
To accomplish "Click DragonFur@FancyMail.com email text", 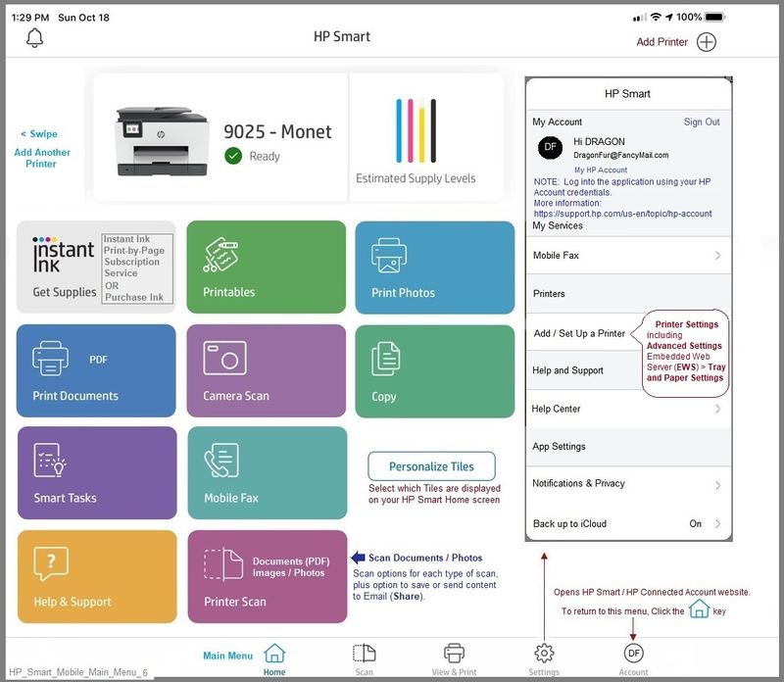I will 620,155.
